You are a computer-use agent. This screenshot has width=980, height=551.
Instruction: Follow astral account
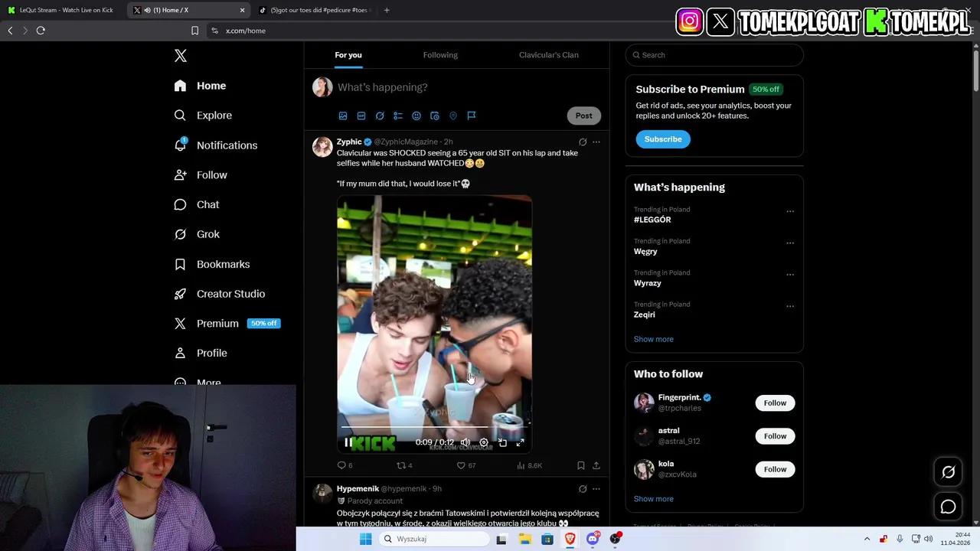pyautogui.click(x=775, y=436)
